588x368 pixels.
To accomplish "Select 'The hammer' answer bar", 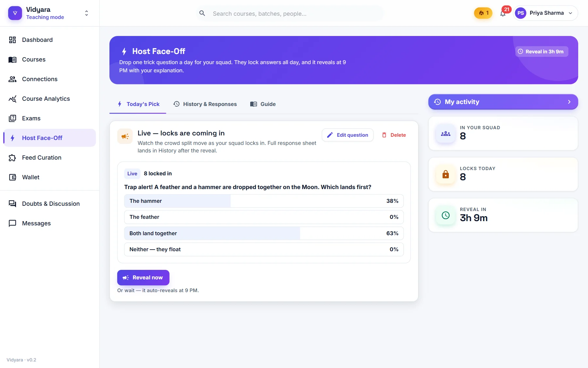I will tap(264, 201).
